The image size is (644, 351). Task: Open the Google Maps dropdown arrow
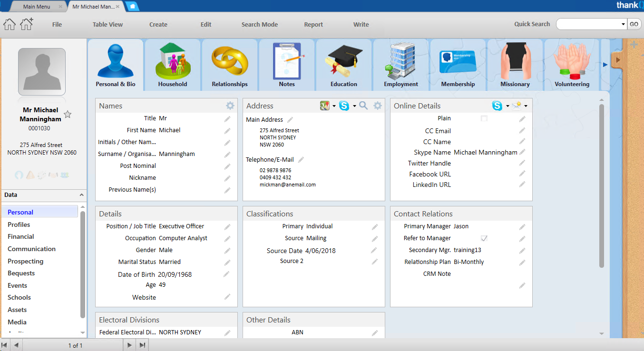tap(334, 106)
